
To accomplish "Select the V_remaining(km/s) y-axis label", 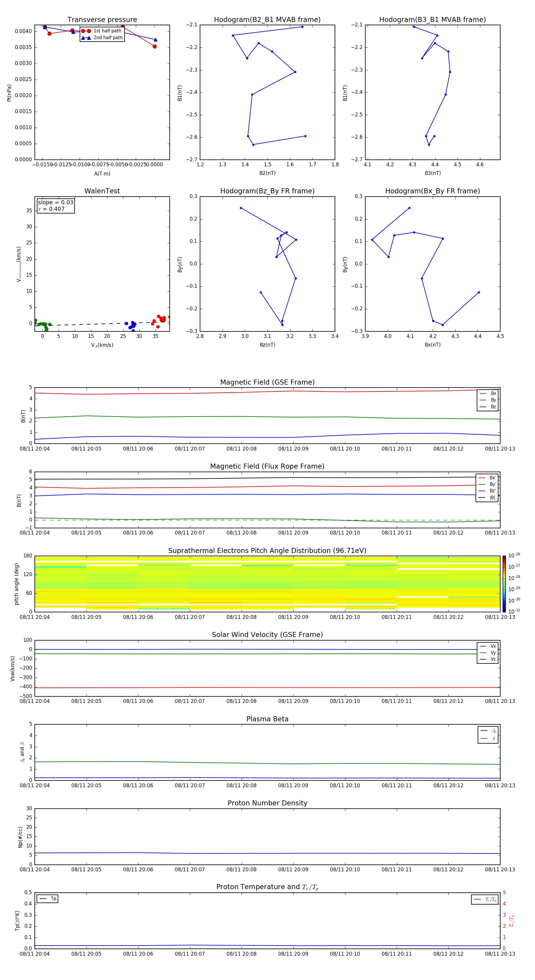I will 19,264.
